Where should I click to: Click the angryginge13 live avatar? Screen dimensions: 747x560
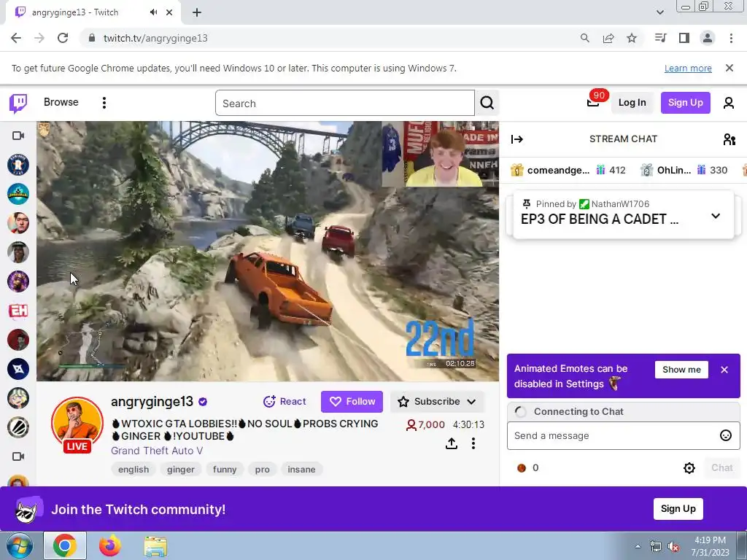point(77,424)
